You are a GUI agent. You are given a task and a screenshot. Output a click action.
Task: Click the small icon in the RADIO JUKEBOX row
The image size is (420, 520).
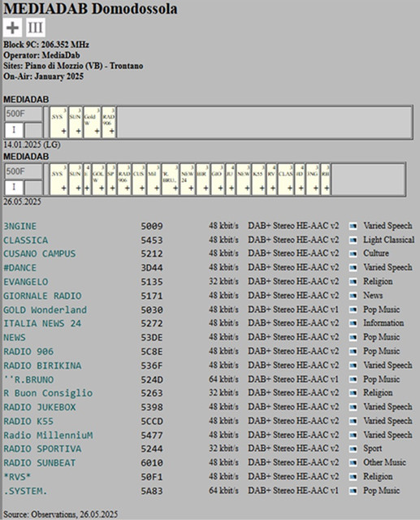(353, 407)
